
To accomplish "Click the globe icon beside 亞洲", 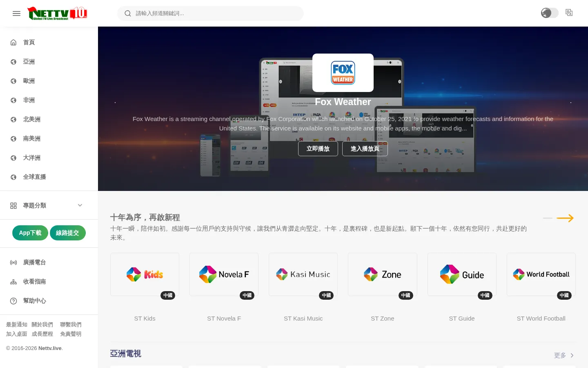I will click(13, 62).
